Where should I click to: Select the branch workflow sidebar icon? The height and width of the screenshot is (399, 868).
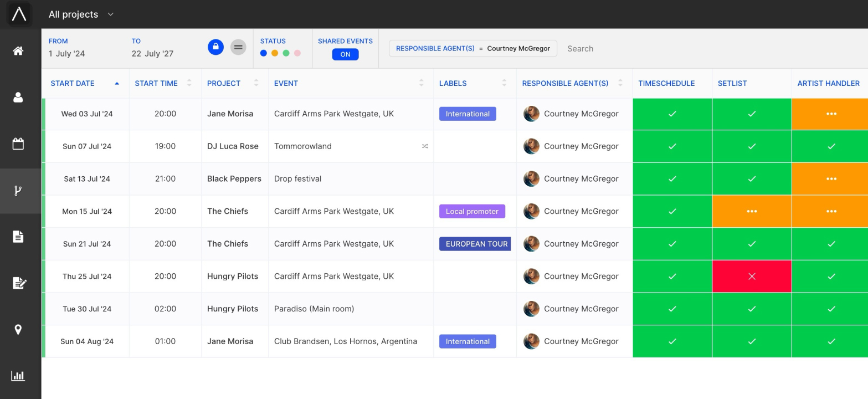pyautogui.click(x=18, y=191)
